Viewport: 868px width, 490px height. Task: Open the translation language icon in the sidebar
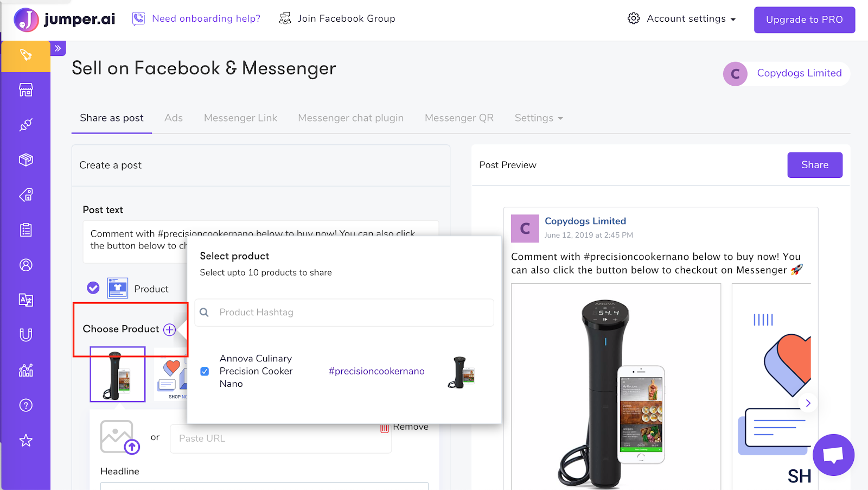(25, 300)
